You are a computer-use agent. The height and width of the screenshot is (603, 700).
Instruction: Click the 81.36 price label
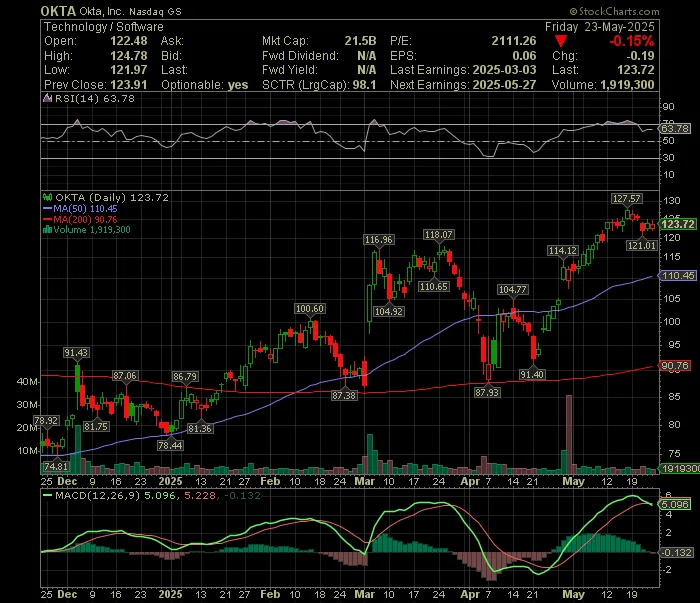coord(200,428)
